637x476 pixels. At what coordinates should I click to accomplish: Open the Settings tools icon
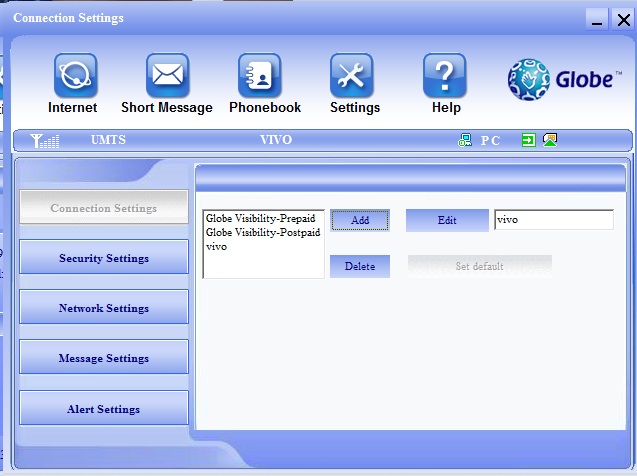[352, 76]
